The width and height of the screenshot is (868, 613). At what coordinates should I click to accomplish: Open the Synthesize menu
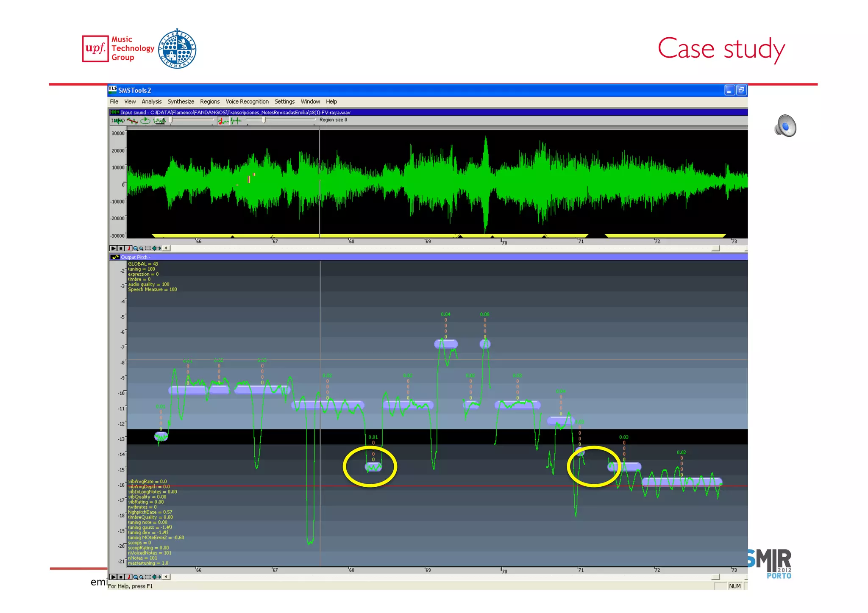point(181,102)
